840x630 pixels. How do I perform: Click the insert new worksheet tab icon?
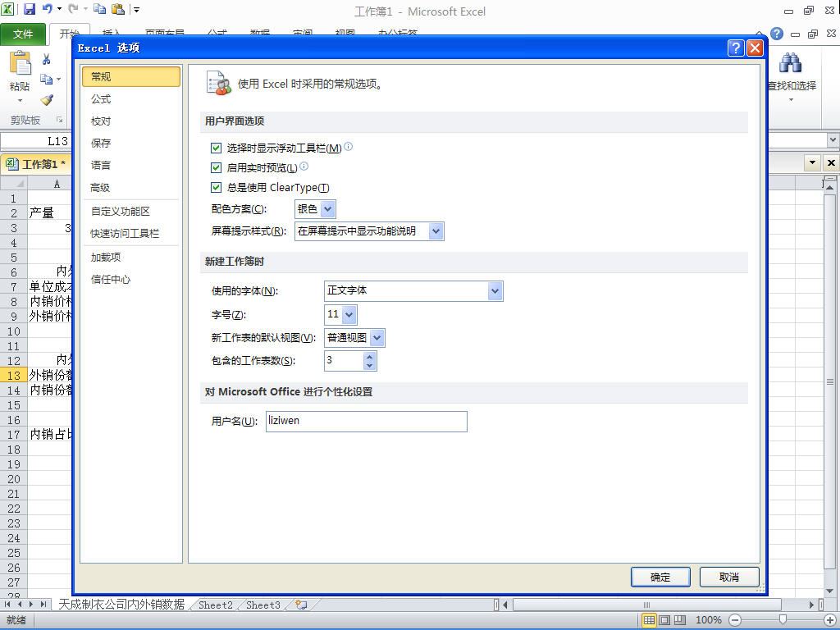click(302, 605)
